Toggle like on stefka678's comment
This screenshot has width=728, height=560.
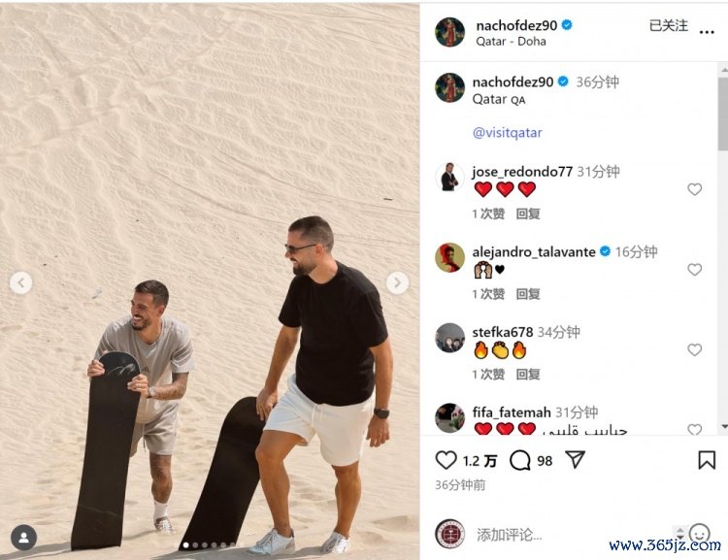[695, 349]
